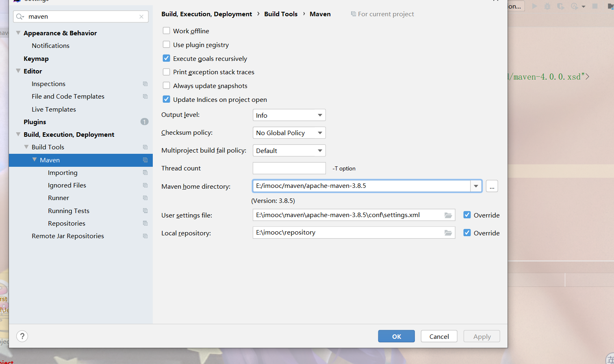Select Notifications settings page

click(x=50, y=45)
